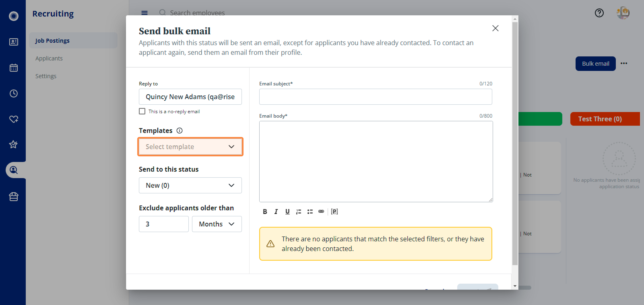
Task: Click the dialog vertical scrollbar thumb
Action: tap(515, 144)
